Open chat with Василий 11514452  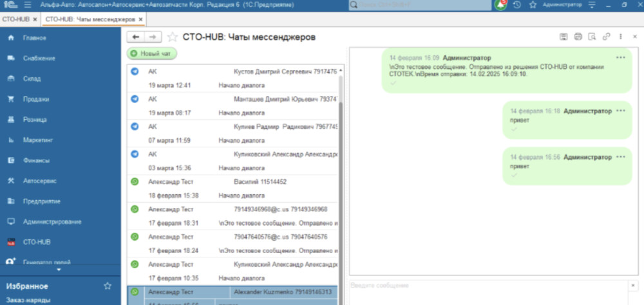tap(232, 189)
